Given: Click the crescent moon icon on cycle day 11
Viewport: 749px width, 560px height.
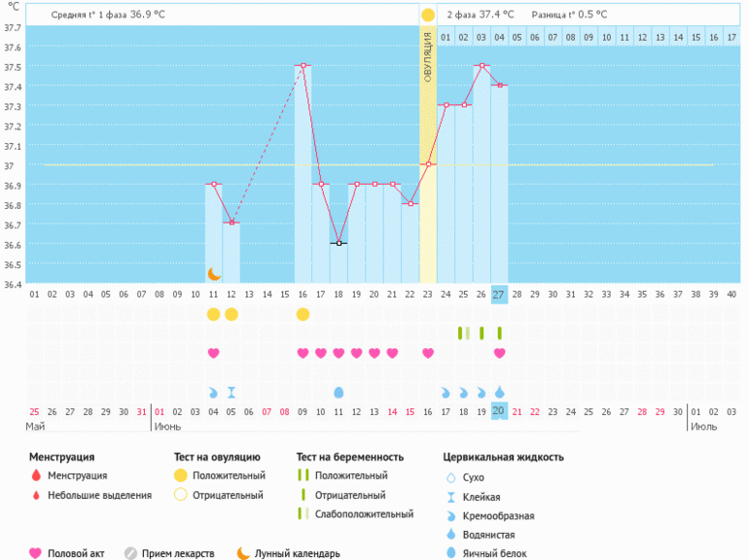Looking at the screenshot, I should tap(214, 274).
